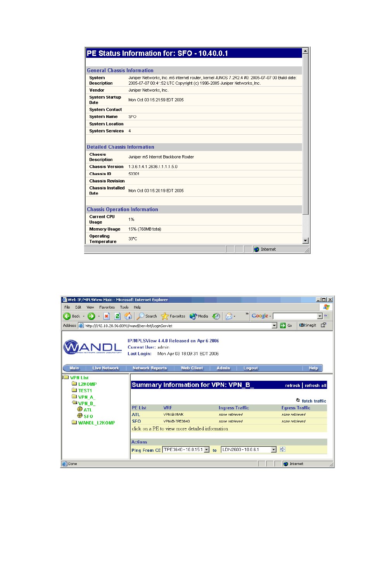This screenshot has width=392, height=576.
Task: Open the Back button history dropdown arrow
Action: pyautogui.click(x=84, y=316)
